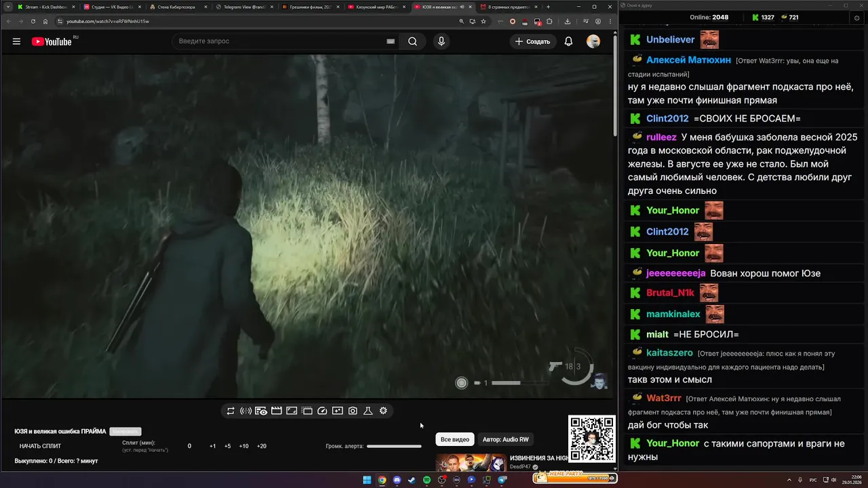This screenshot has width=868, height=488.
Task: Click the zoom magnifier icon in address bar
Action: pyautogui.click(x=462, y=21)
